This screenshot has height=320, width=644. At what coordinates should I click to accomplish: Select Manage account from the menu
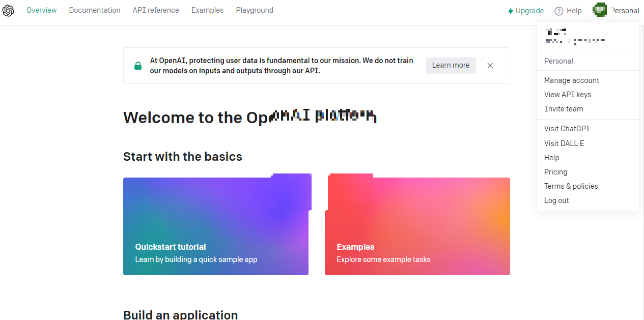click(x=572, y=80)
